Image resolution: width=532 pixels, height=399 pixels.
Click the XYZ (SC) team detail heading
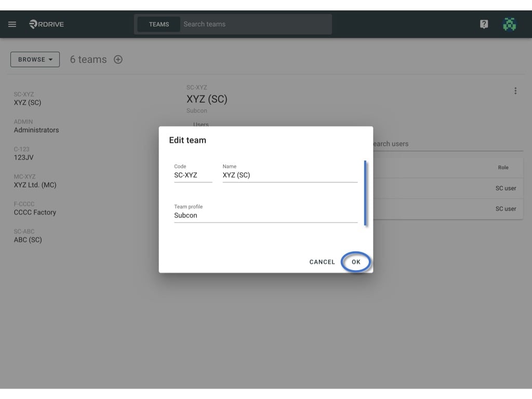click(x=207, y=99)
